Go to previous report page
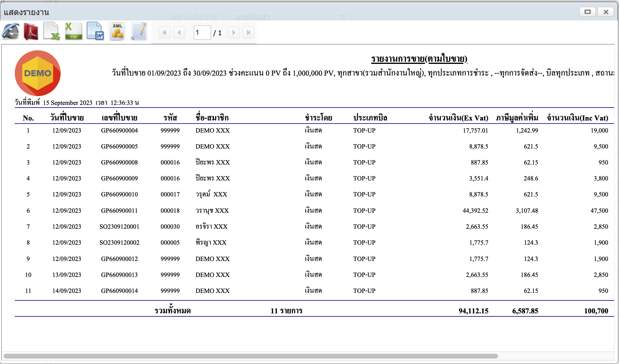The height and width of the screenshot is (364, 619). pyautogui.click(x=179, y=33)
